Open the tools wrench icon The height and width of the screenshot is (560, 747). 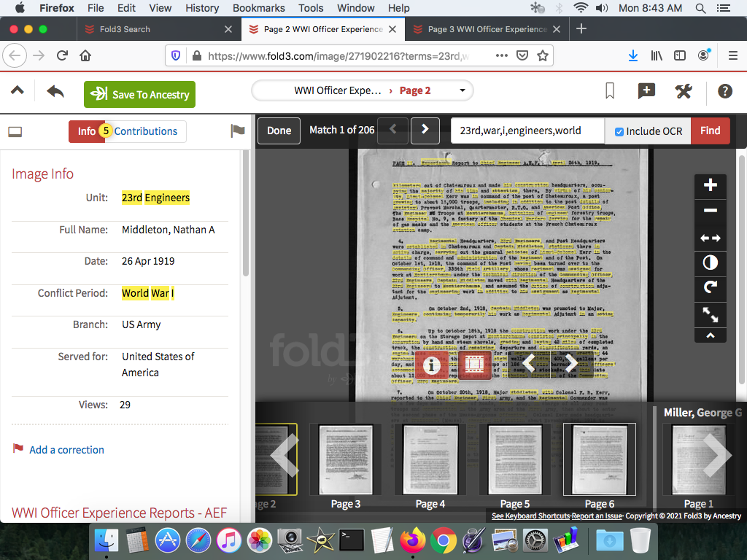pyautogui.click(x=684, y=91)
